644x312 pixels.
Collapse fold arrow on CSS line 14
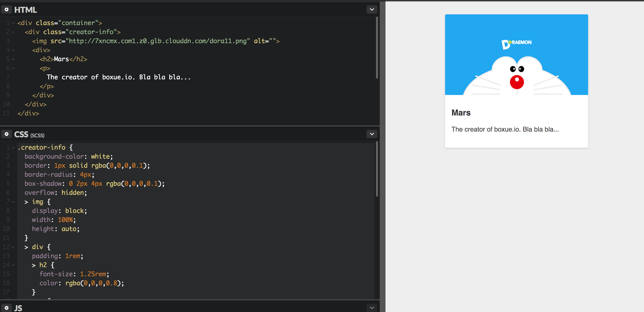13,265
